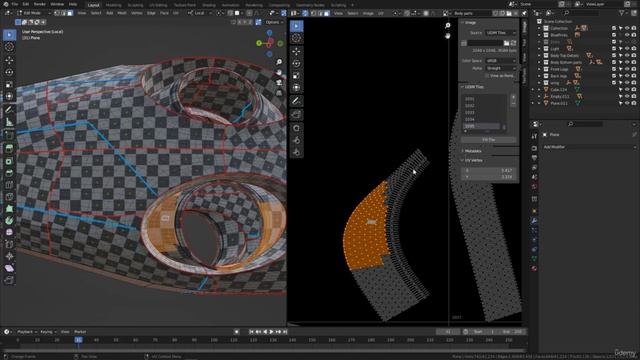Switch to the UV Editing workspace tab
The height and width of the screenshot is (360, 640).
[x=158, y=5]
